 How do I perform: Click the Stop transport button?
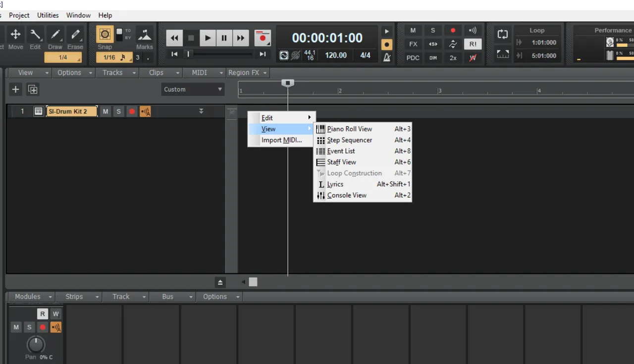[191, 38]
